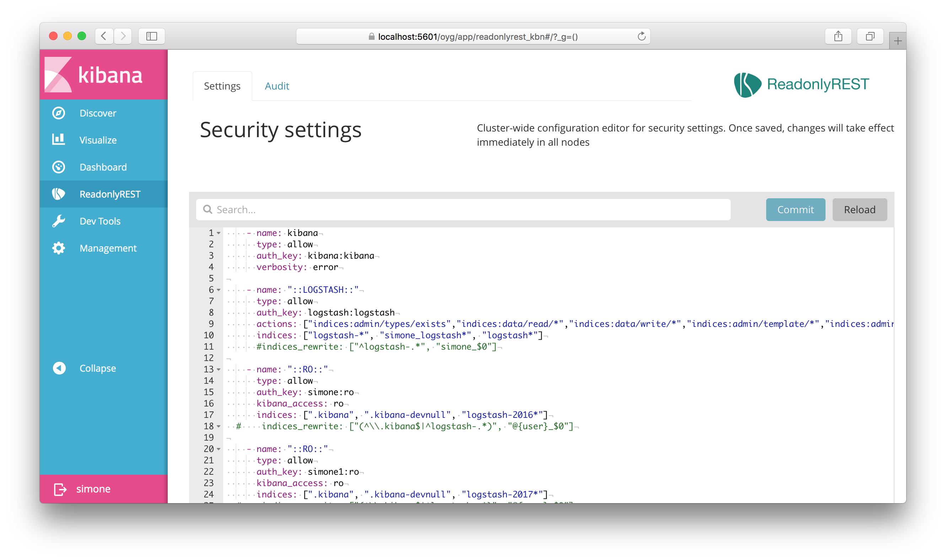Click the actions list on line 9
Image resolution: width=946 pixels, height=560 pixels.
tap(598, 324)
